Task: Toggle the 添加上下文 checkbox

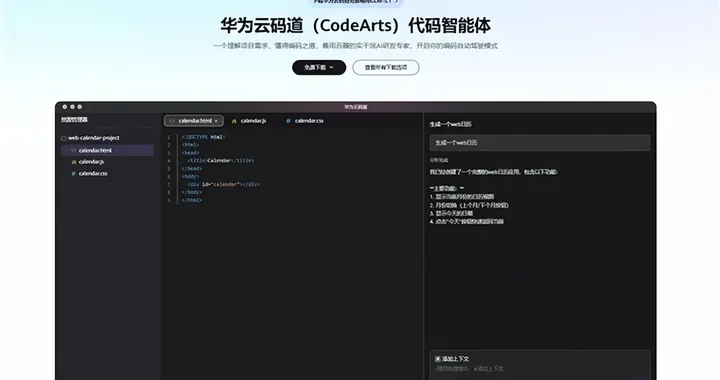Action: [x=438, y=359]
